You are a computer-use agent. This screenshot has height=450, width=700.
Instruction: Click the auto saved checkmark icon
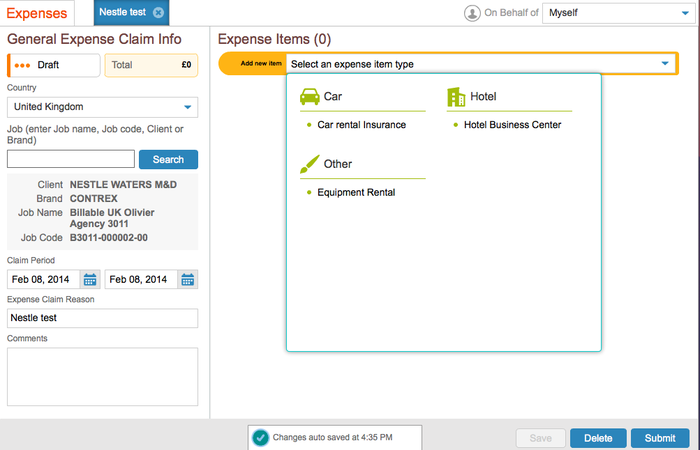(260, 438)
